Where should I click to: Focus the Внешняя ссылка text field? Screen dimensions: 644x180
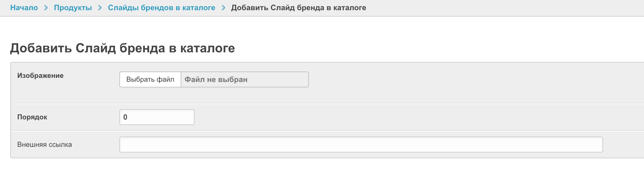point(361,145)
